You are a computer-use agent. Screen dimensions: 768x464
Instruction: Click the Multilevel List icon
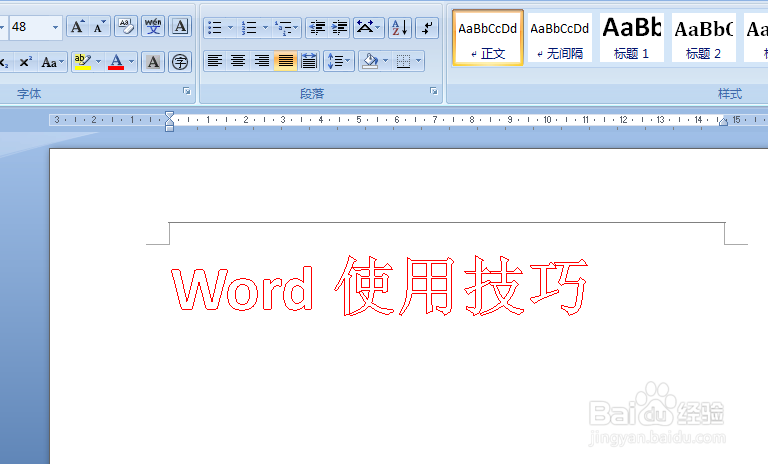tap(283, 27)
